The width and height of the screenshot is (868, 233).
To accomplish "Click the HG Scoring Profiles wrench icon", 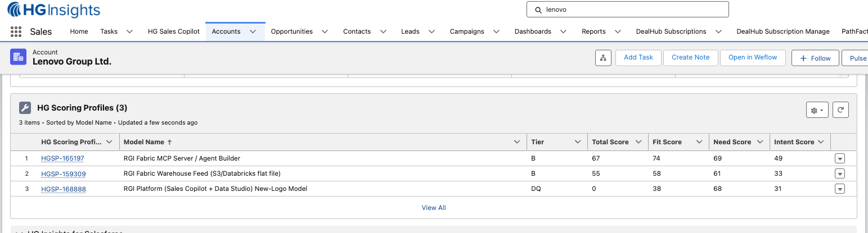I will [x=25, y=108].
